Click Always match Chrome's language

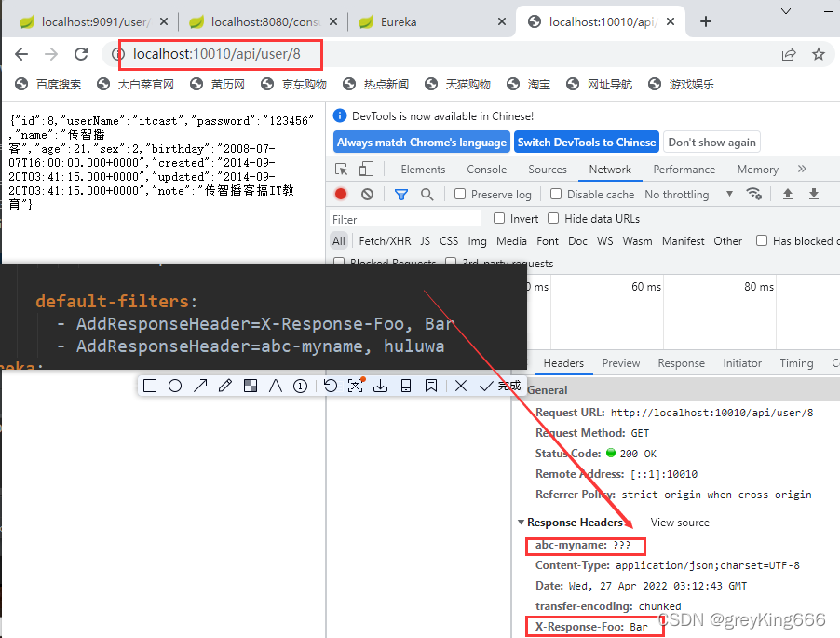point(422,143)
